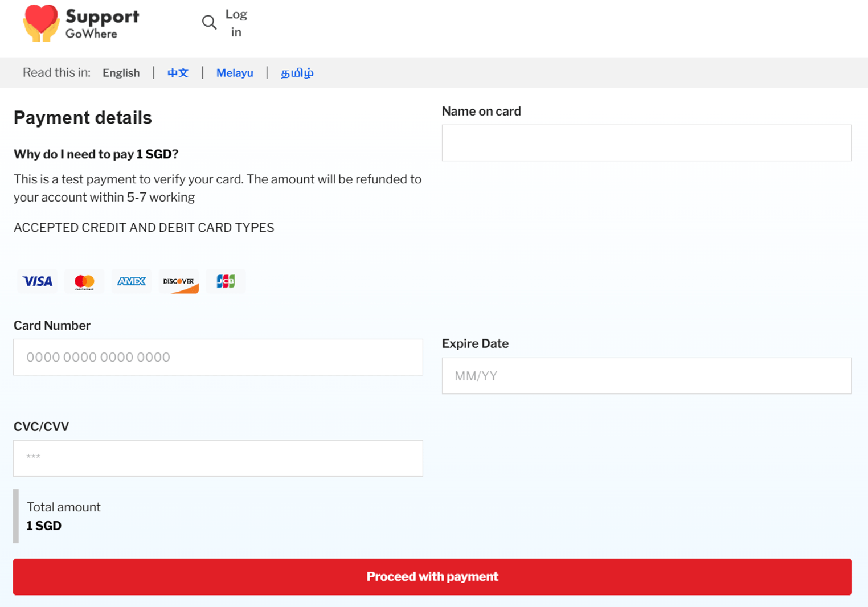Select the Mastercard icon

pos(84,281)
